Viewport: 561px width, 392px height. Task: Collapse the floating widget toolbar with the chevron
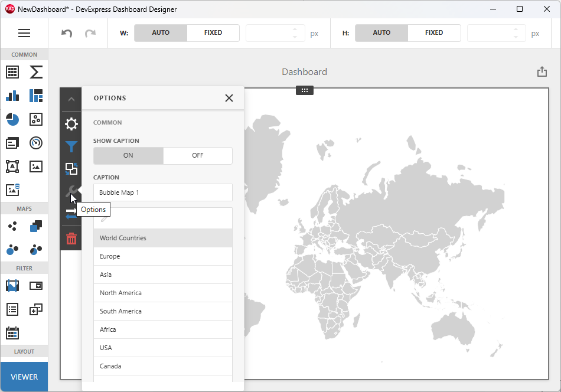coord(71,99)
